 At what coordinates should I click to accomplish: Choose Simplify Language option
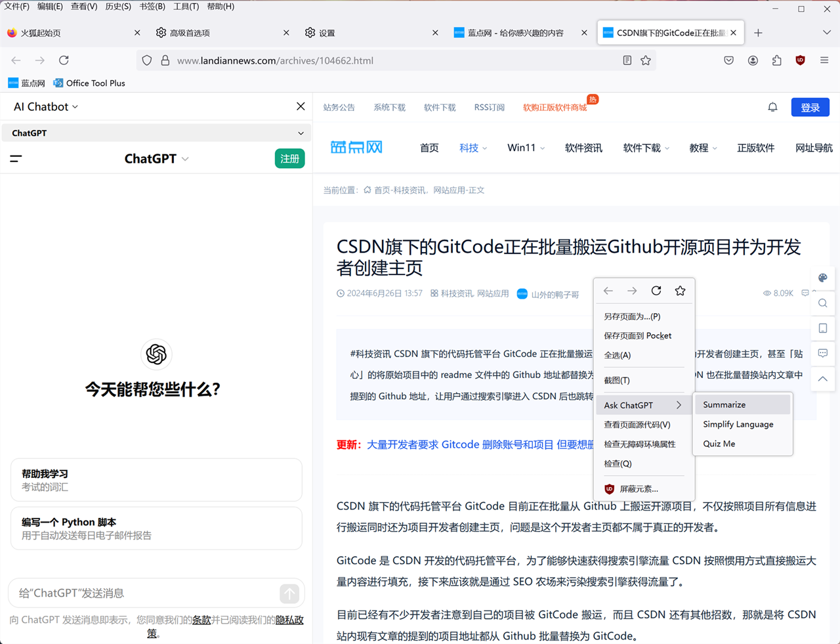tap(743, 424)
